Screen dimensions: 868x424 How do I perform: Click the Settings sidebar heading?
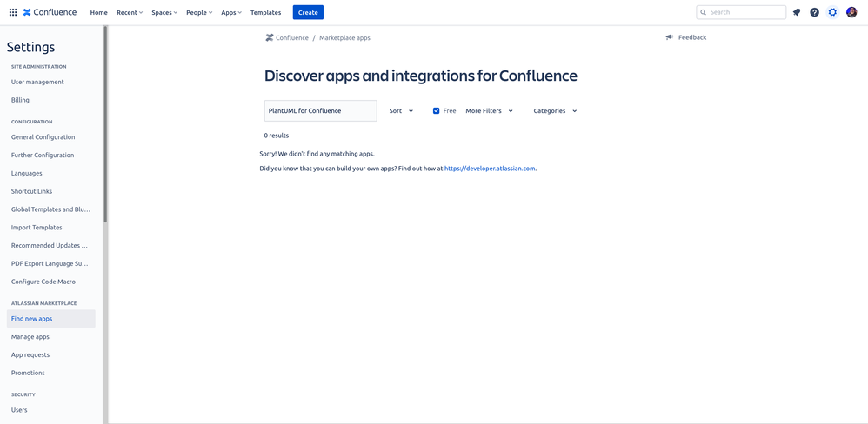point(31,47)
